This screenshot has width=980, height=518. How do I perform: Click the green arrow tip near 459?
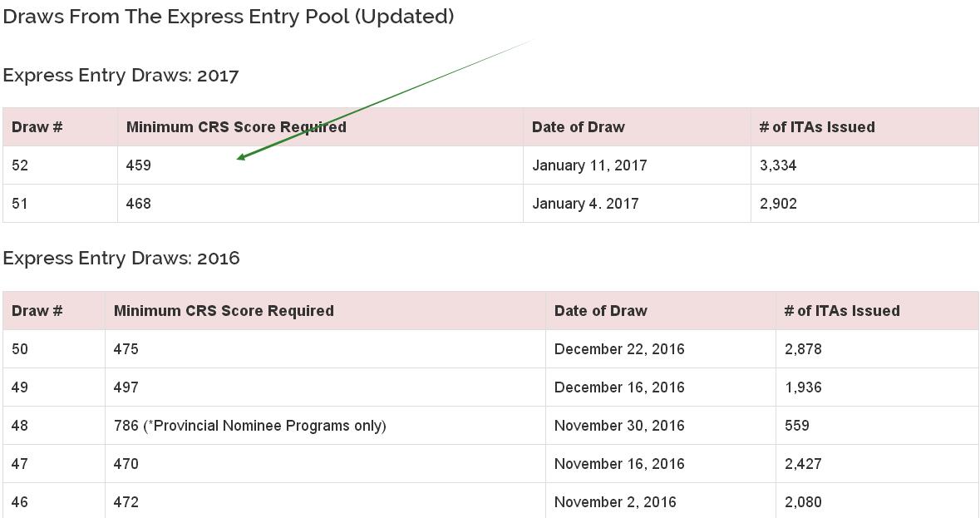[x=240, y=157]
